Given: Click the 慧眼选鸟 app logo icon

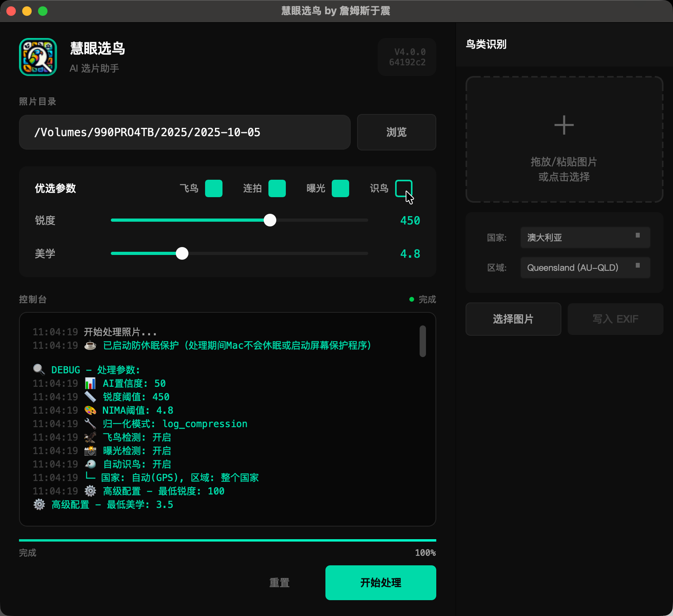Looking at the screenshot, I should [x=38, y=57].
